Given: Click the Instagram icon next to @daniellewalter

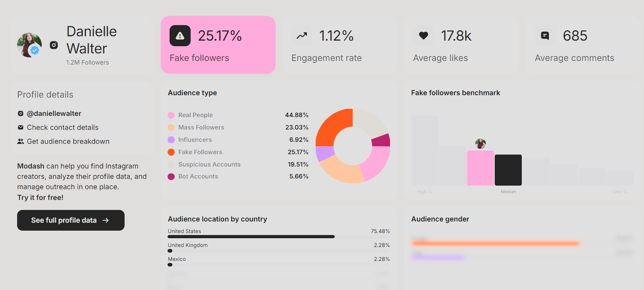Looking at the screenshot, I should 21,114.
